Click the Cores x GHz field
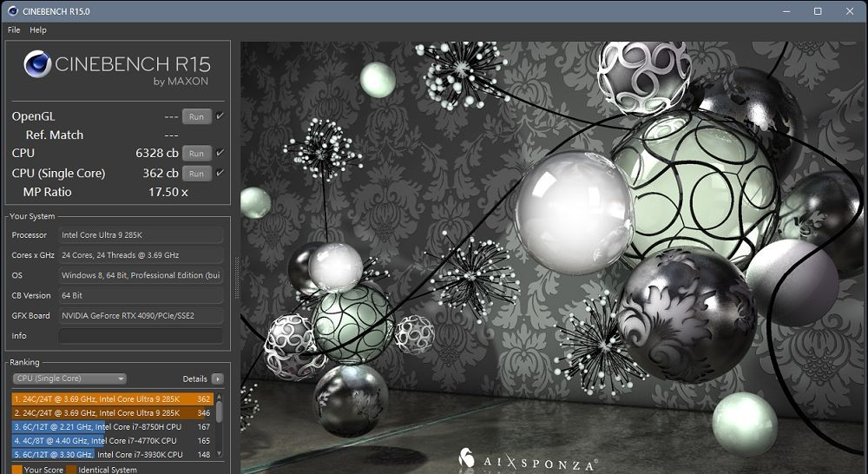 141,255
